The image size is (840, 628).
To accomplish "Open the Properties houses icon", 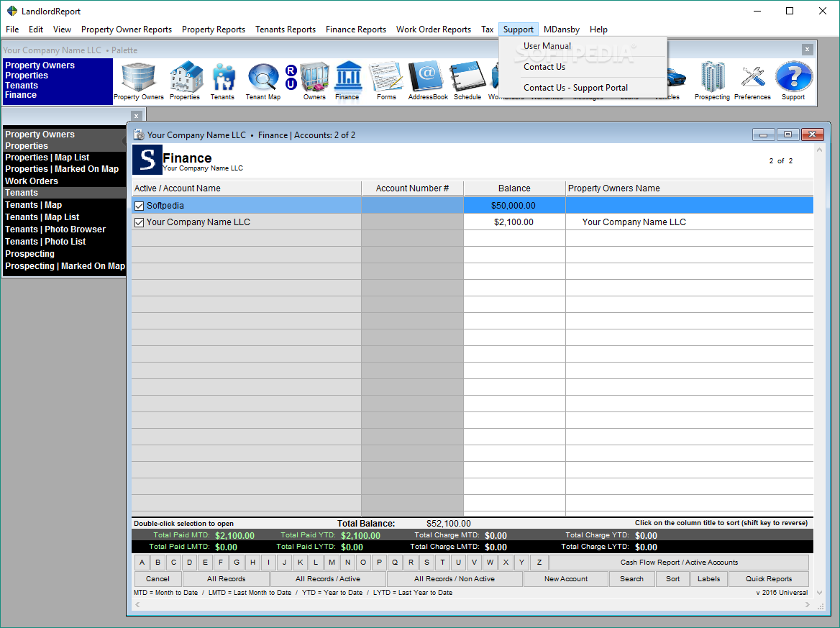I will click(186, 77).
